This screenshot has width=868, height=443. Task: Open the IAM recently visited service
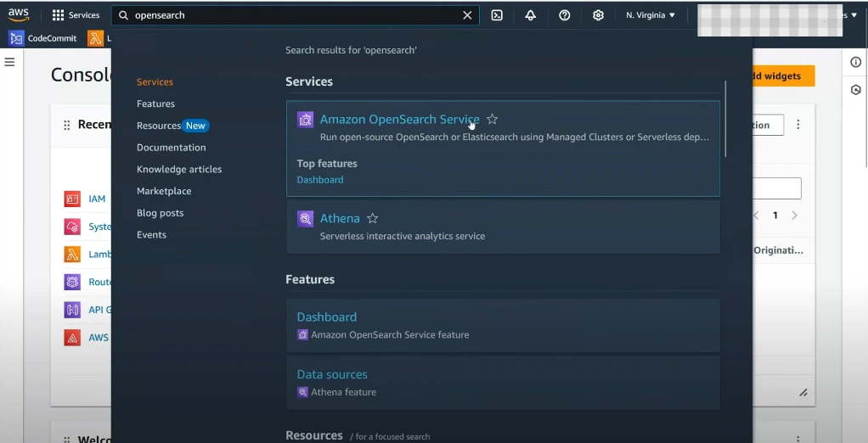pyautogui.click(x=97, y=199)
